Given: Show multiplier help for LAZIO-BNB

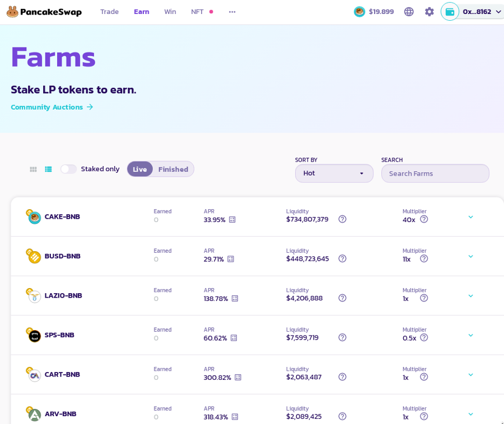Looking at the screenshot, I should point(424,298).
